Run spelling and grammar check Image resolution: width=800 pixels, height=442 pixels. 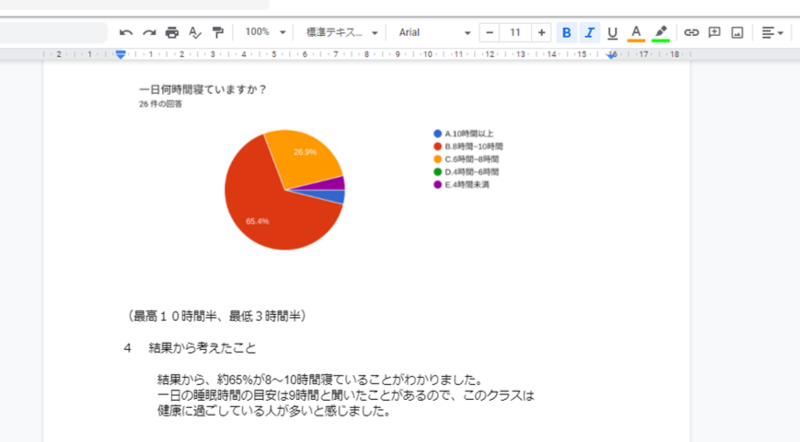(x=195, y=33)
